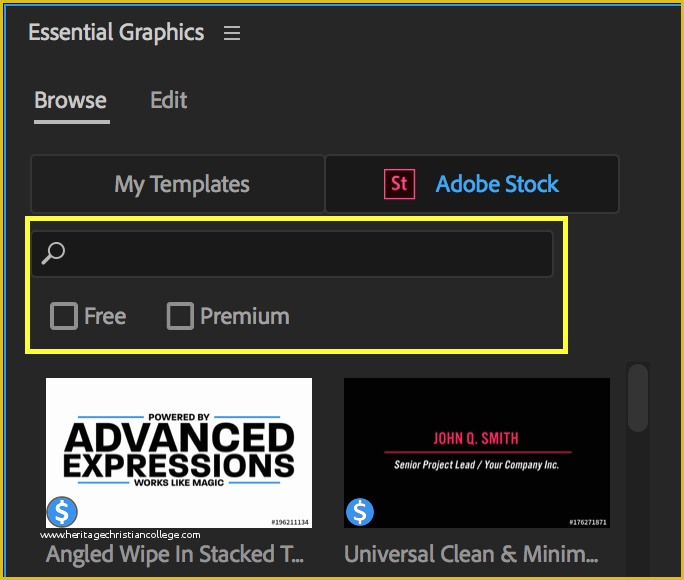Select the Adobe Stock button
Screen dimensions: 684x580
[472, 184]
